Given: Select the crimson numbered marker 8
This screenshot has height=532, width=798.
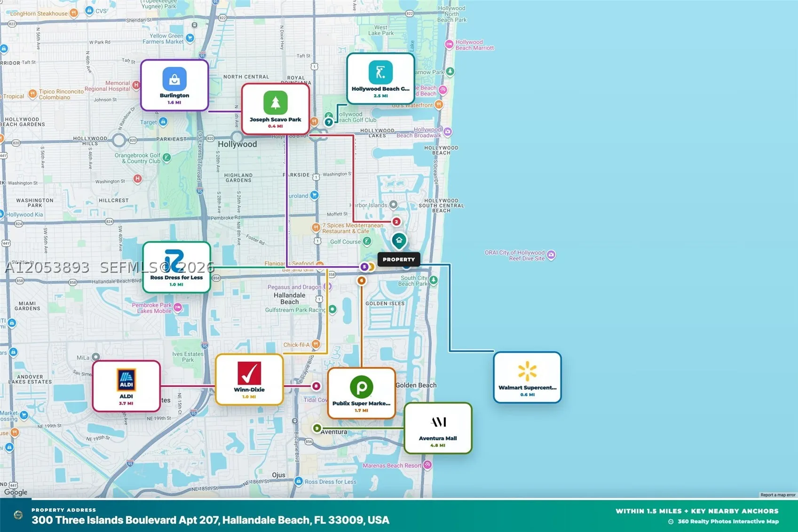Looking at the screenshot, I should click(316, 386).
